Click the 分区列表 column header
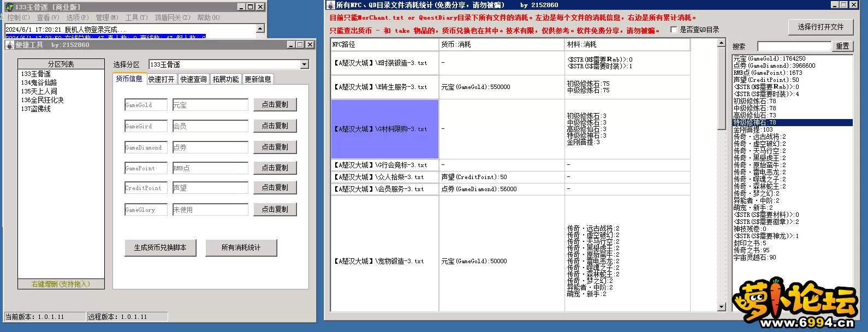868x332 pixels. tap(61, 64)
